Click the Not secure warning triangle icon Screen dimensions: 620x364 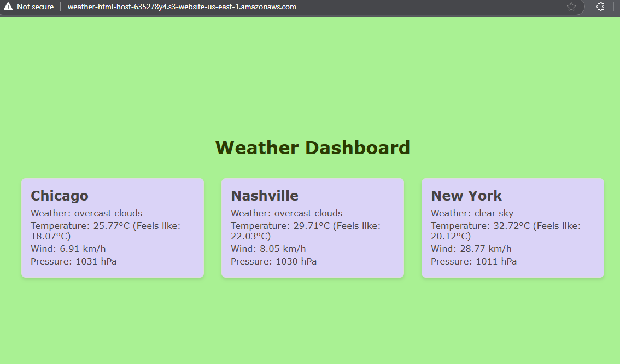(x=8, y=7)
